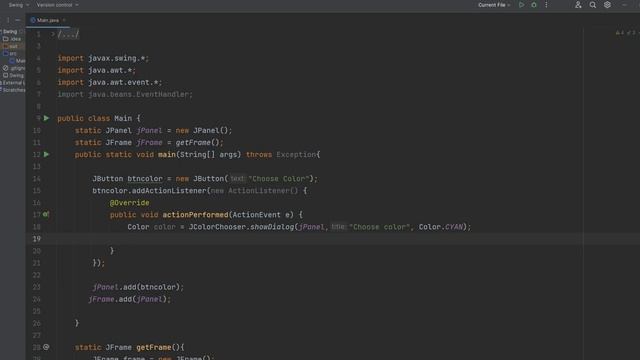Click the .idea folder icon in Project tree
Image resolution: width=640 pixels, height=360 pixels.
coord(6,39)
